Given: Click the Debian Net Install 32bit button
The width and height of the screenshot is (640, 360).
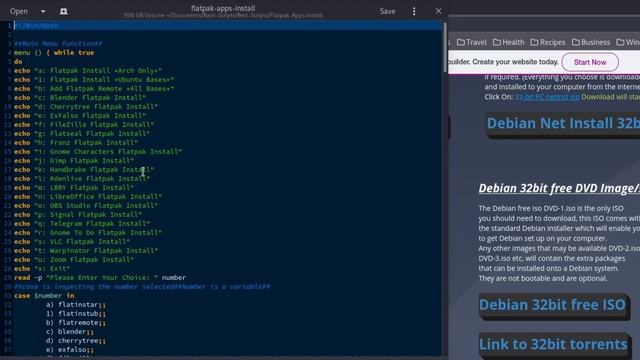Looking at the screenshot, I should pyautogui.click(x=563, y=124).
